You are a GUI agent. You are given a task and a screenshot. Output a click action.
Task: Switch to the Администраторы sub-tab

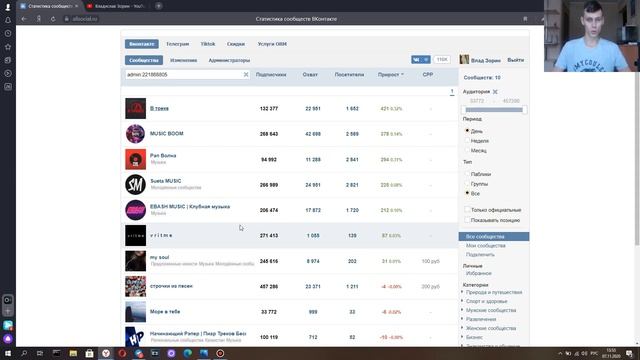click(x=229, y=60)
